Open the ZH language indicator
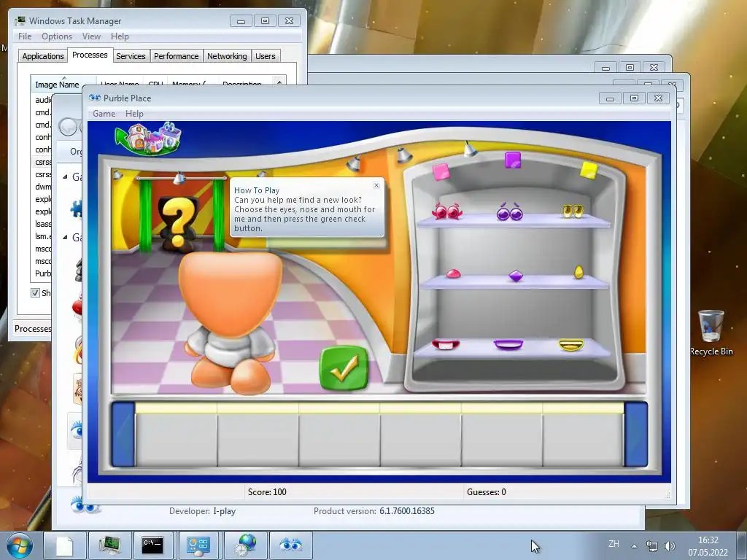 click(x=614, y=544)
